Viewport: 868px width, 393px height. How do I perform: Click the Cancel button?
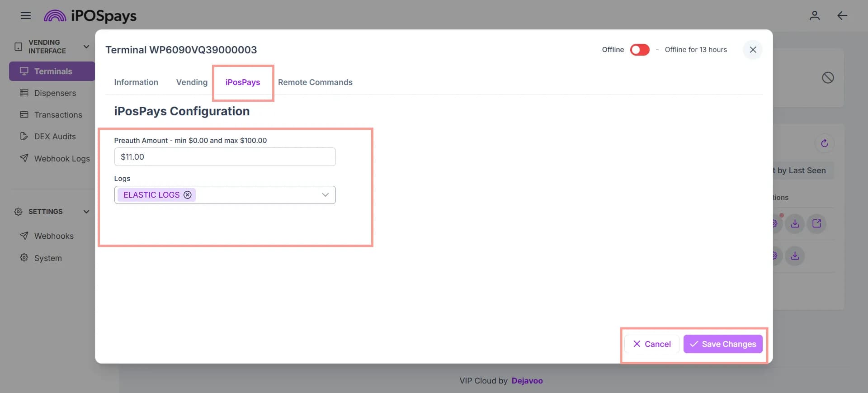[x=651, y=344]
